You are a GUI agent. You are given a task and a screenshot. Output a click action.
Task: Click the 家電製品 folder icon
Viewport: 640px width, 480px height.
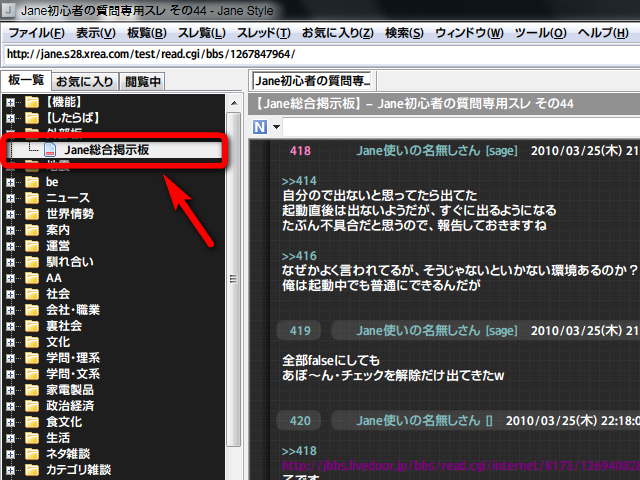coord(32,389)
